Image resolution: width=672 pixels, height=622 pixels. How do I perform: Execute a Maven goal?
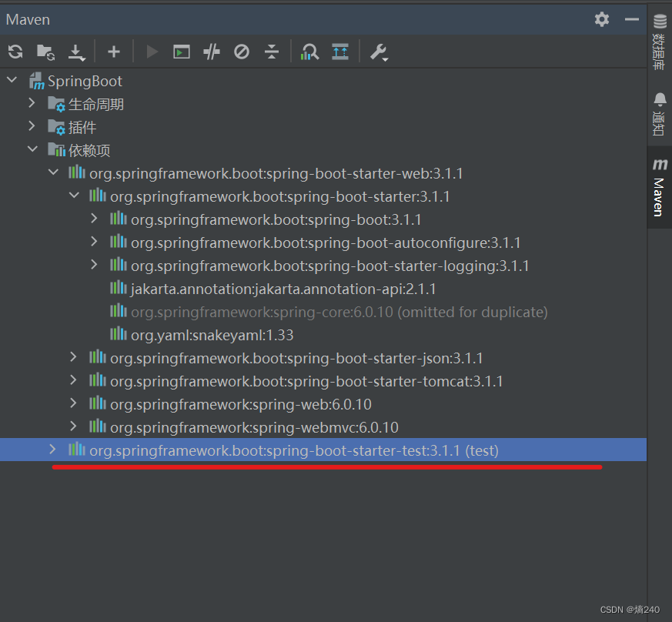[180, 52]
